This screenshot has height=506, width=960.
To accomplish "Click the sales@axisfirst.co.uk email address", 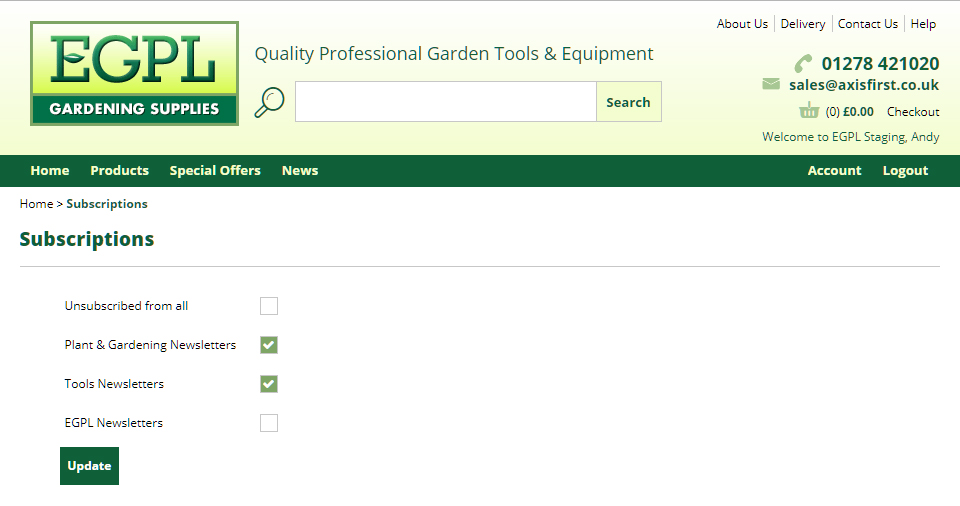I will [x=864, y=85].
